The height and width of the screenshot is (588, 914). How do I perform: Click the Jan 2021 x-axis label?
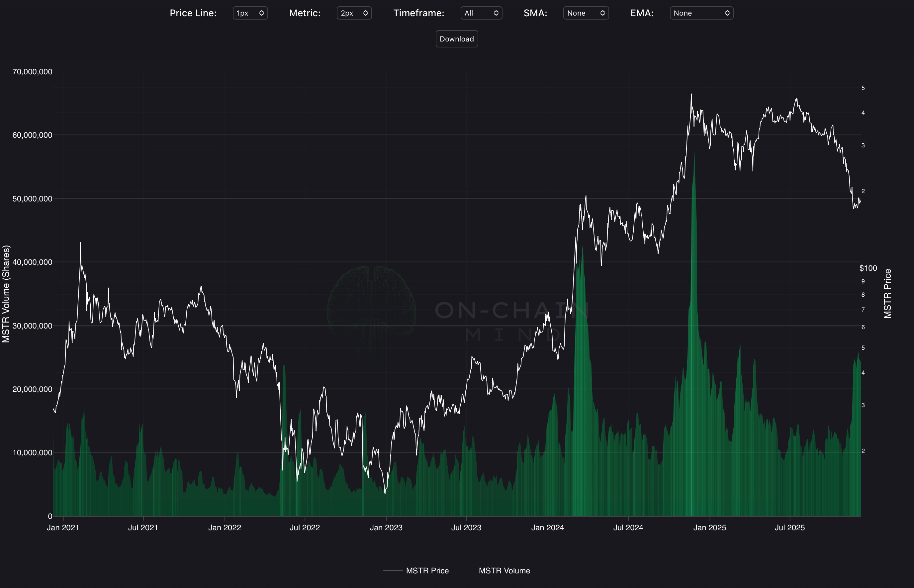[x=63, y=527]
